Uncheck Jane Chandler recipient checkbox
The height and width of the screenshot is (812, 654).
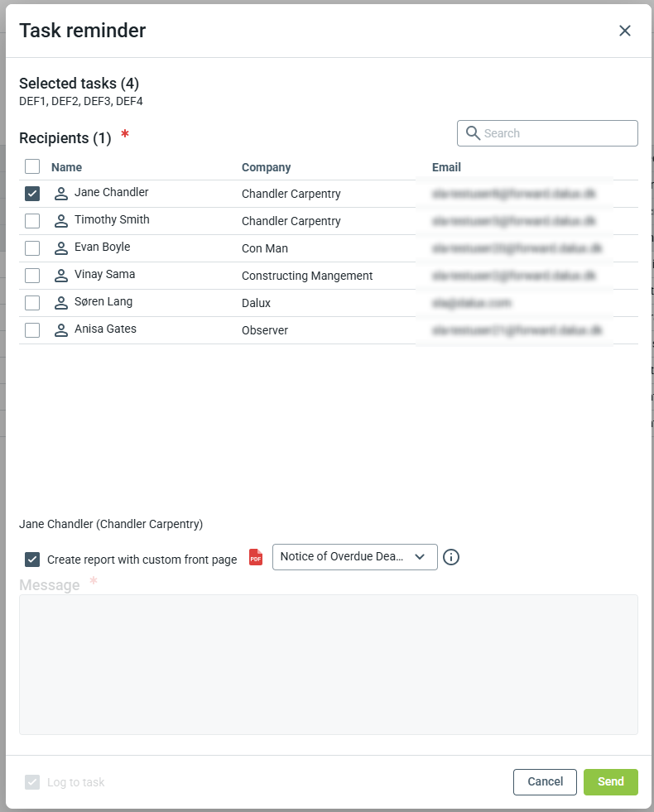pos(32,194)
